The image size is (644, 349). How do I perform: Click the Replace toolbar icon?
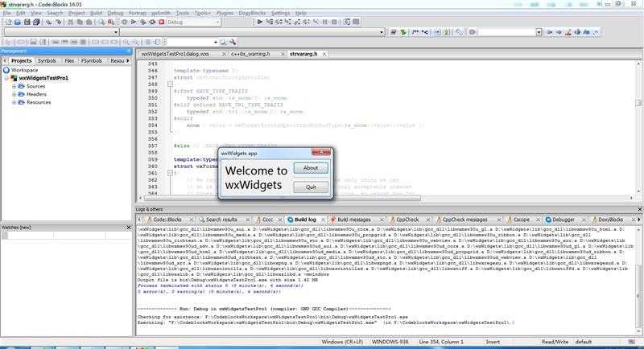[110, 23]
